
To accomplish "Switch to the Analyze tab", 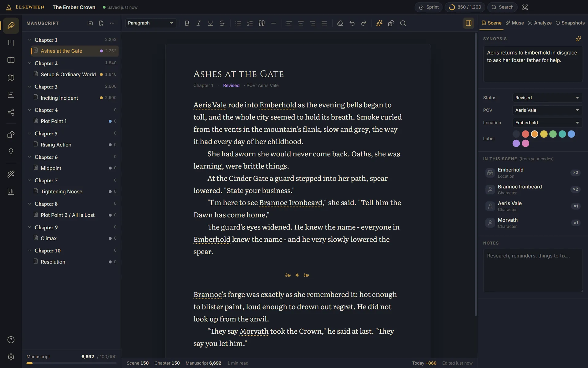I will click(540, 23).
